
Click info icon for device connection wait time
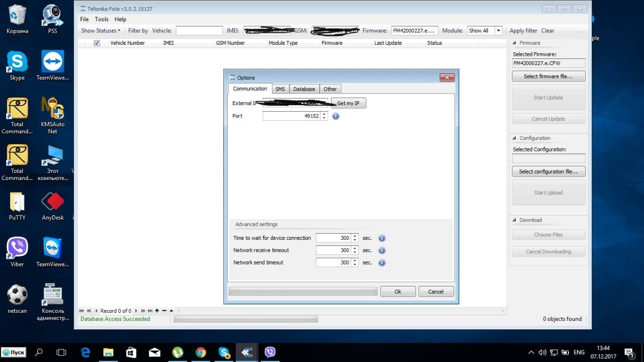[x=382, y=238]
